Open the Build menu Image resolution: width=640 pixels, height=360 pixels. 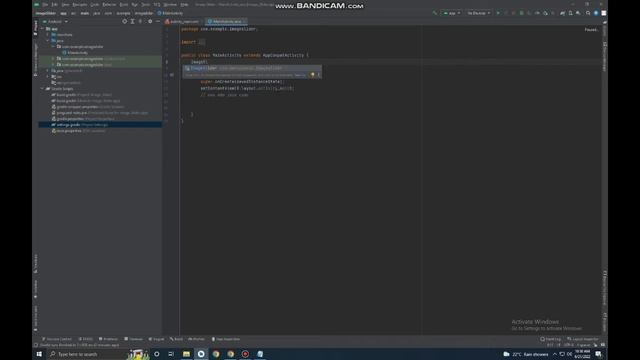[124, 4]
